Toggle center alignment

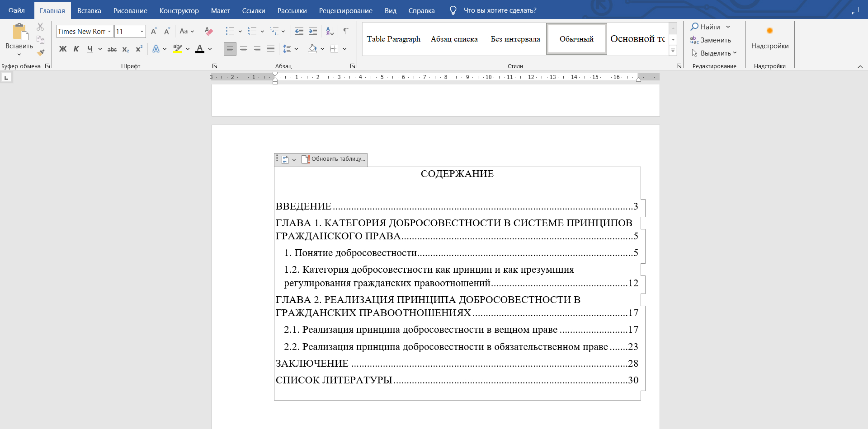pos(244,49)
